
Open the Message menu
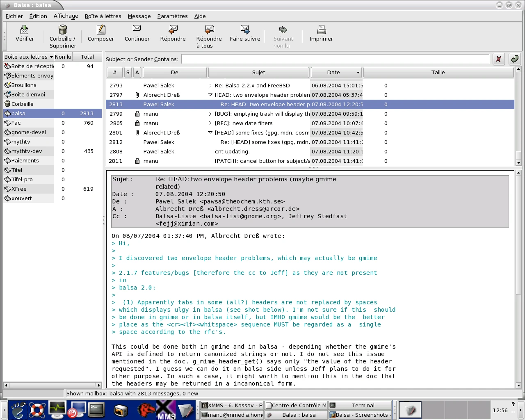(139, 16)
